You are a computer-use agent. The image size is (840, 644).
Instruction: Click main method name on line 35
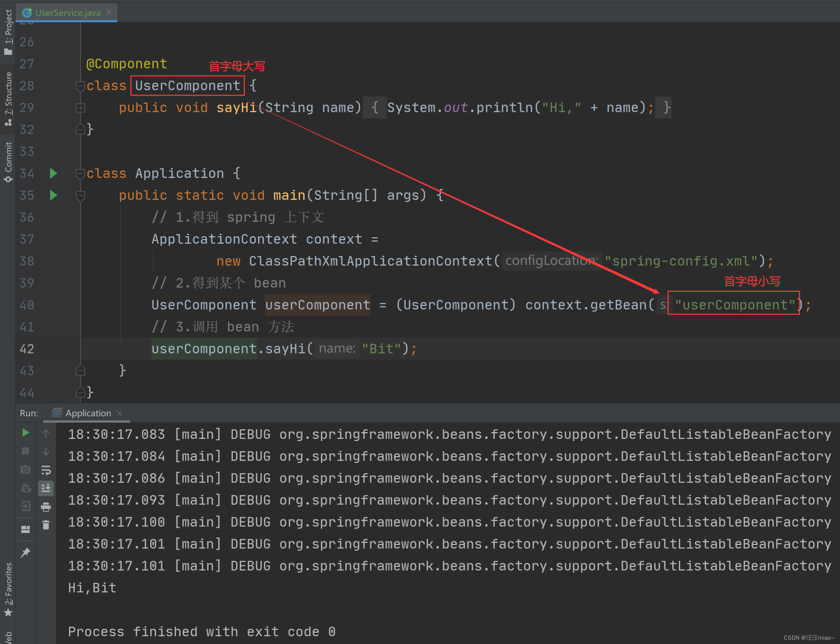click(x=289, y=195)
